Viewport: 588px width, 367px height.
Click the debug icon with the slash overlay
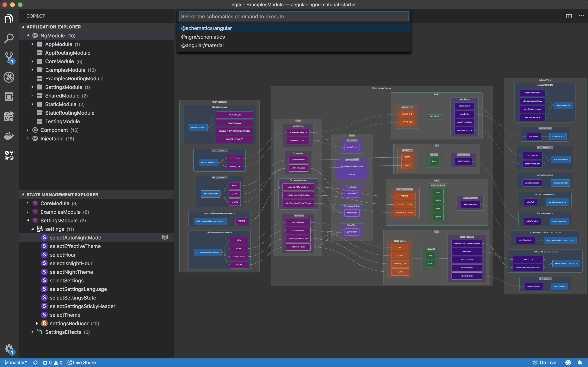click(x=9, y=77)
